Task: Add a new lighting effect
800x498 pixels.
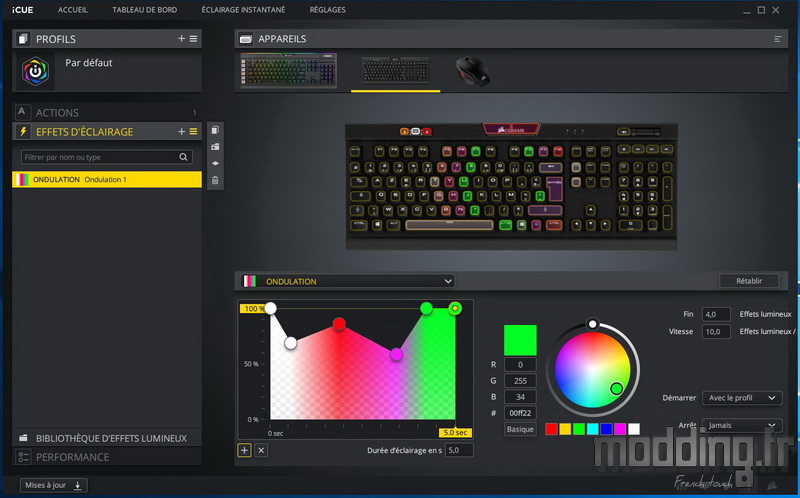Action: click(x=181, y=132)
